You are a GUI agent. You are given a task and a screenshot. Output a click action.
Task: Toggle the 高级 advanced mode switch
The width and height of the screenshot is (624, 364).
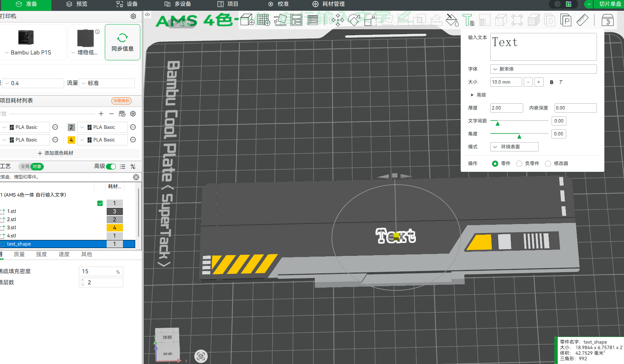point(111,167)
